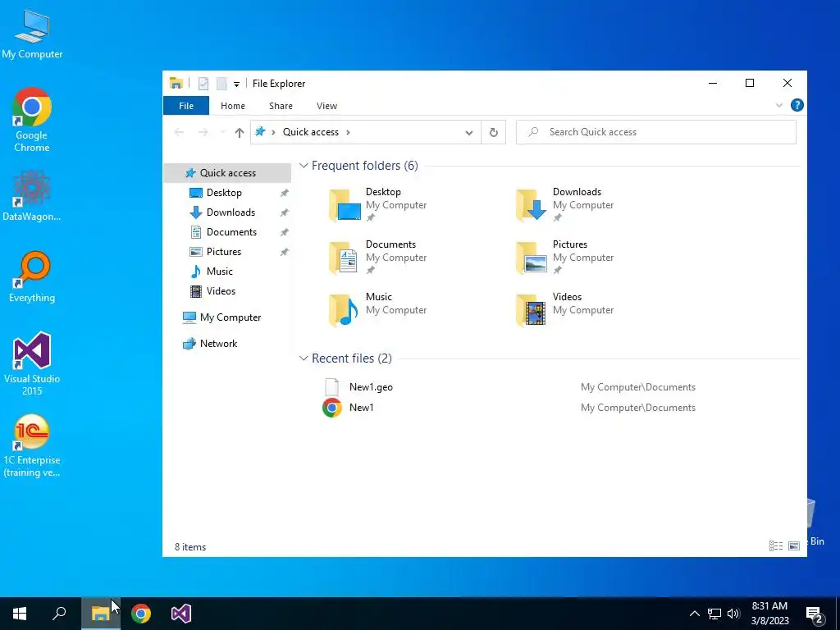Open Customize Quick Access Toolbar dropdown
This screenshot has height=630, width=840.
236,84
